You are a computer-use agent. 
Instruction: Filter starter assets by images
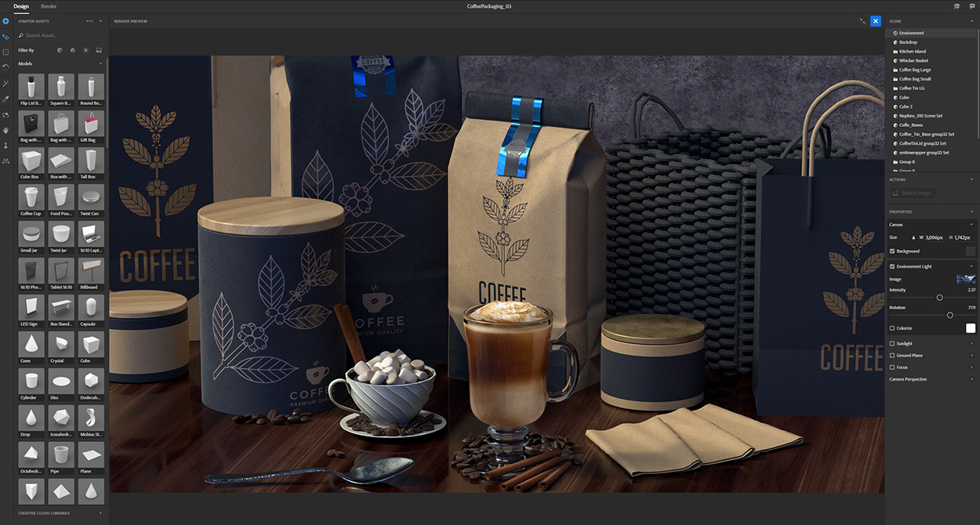(99, 50)
